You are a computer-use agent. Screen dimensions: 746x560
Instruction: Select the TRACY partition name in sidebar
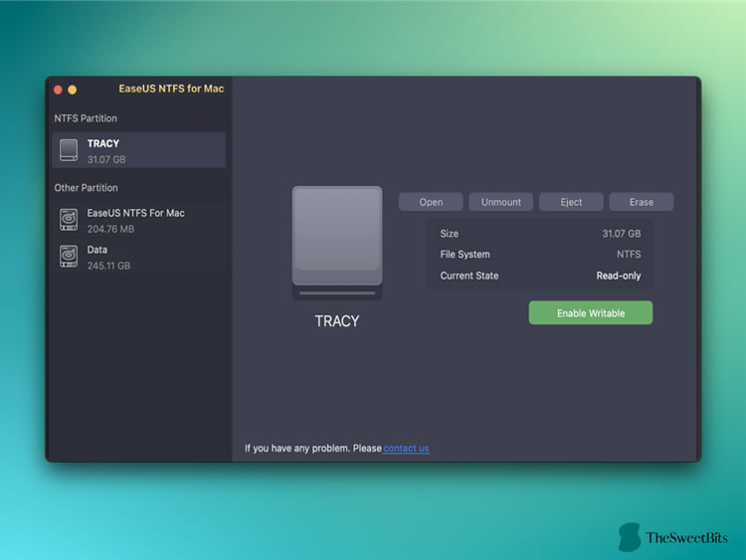pos(103,143)
